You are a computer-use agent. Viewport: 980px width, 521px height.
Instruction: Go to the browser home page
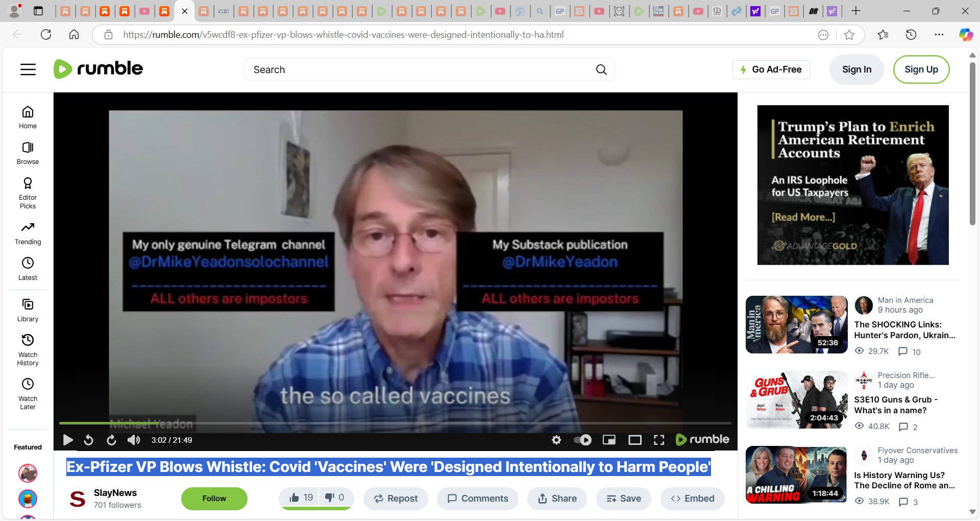coord(74,35)
